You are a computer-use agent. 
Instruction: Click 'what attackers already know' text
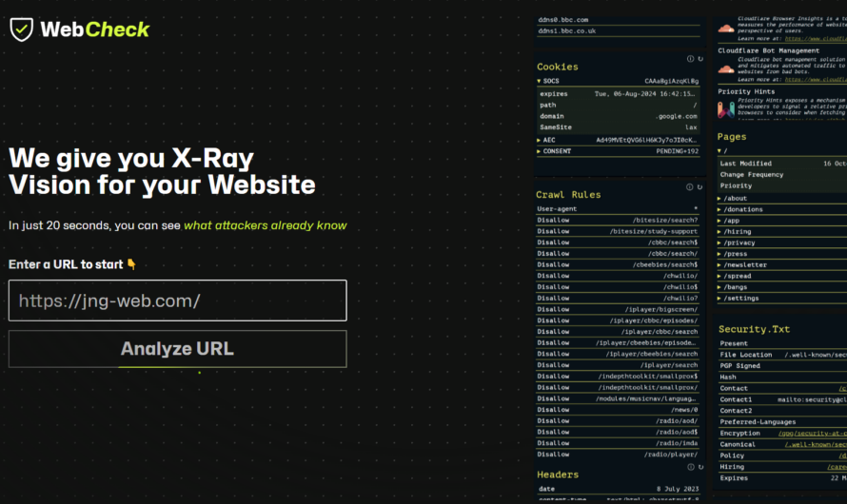(266, 225)
